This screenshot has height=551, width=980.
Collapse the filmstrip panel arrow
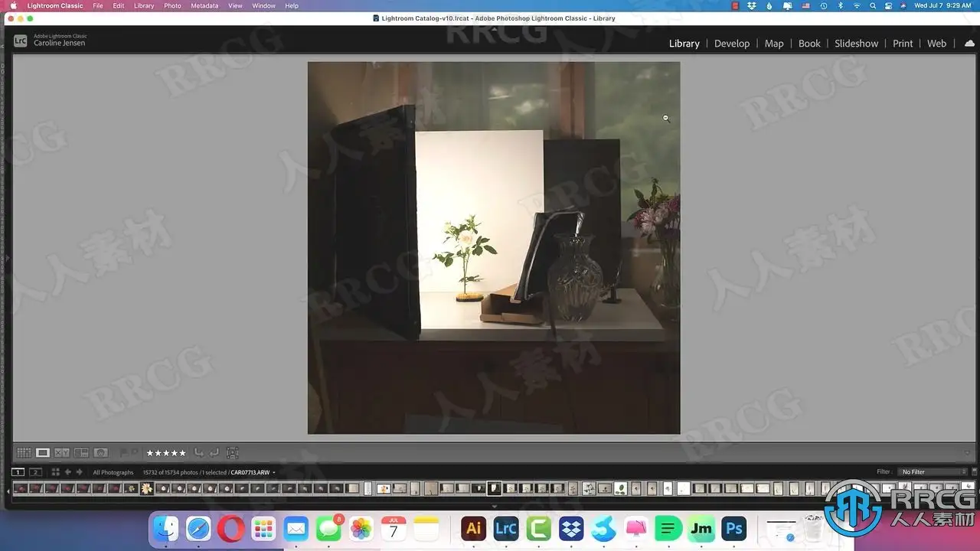tap(494, 506)
